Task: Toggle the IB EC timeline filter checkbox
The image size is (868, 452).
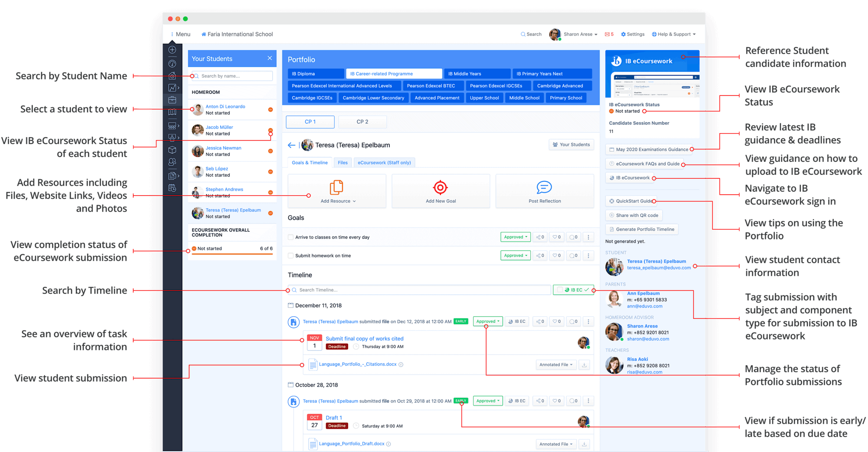Action: 560,290
